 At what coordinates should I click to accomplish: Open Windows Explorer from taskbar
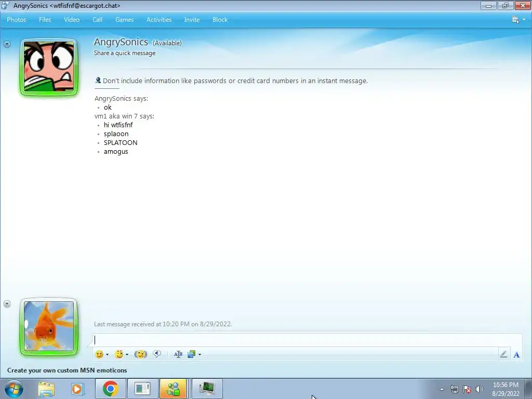46,389
